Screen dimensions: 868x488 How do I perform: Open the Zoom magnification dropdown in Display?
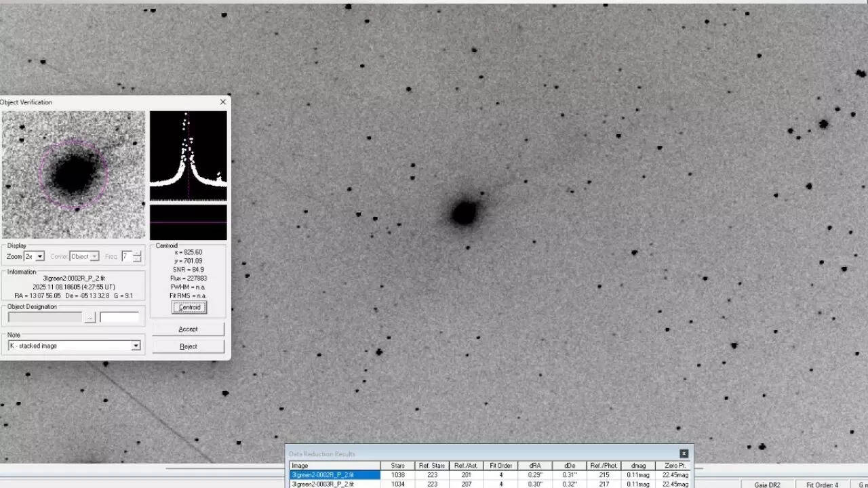pos(39,256)
